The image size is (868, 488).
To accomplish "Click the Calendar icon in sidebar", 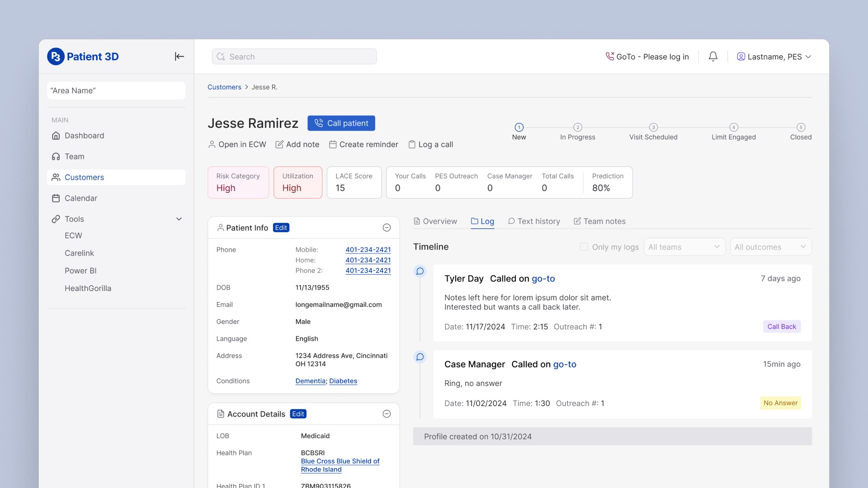I will coord(56,198).
